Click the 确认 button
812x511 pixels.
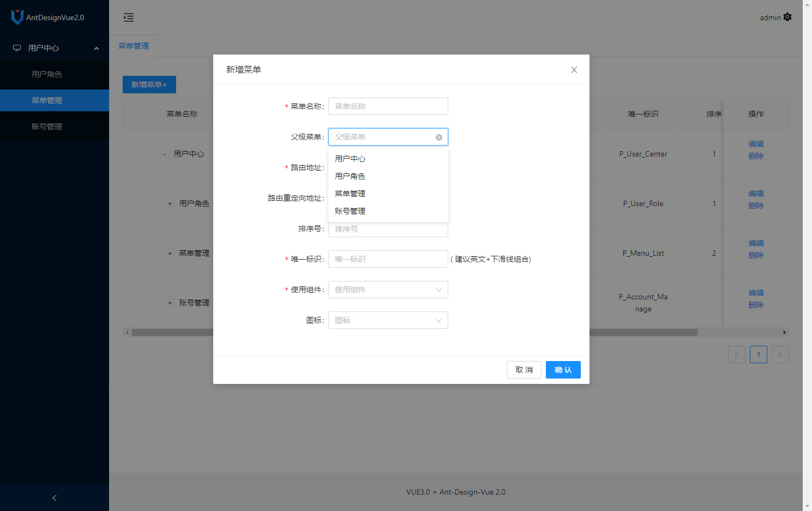coord(563,370)
